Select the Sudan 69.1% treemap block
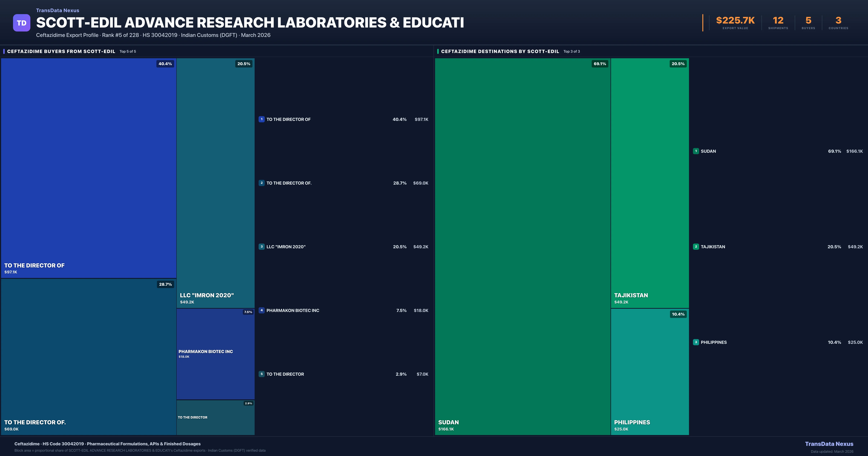868x456 pixels. 522,246
